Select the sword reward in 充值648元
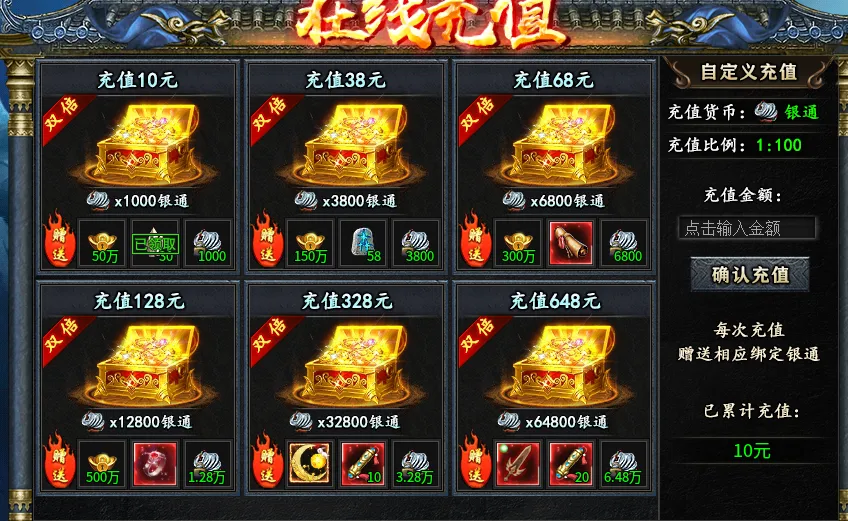Image resolution: width=848 pixels, height=521 pixels. 518,464
